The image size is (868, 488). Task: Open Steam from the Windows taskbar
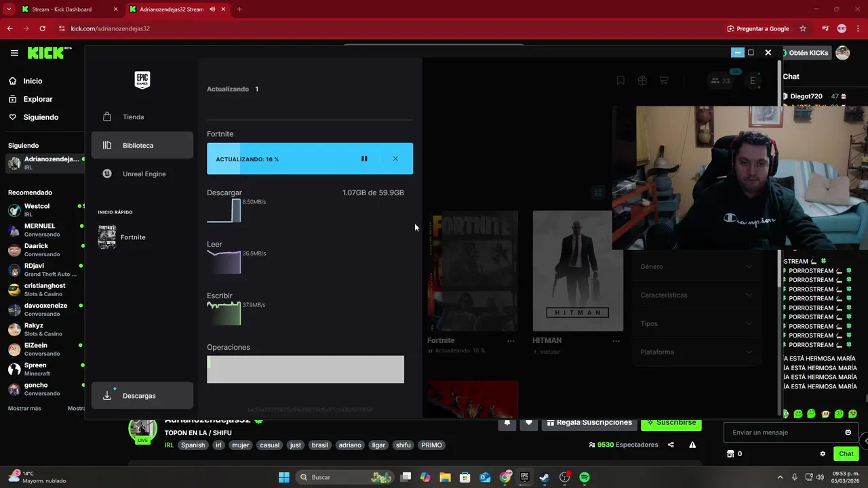click(545, 477)
